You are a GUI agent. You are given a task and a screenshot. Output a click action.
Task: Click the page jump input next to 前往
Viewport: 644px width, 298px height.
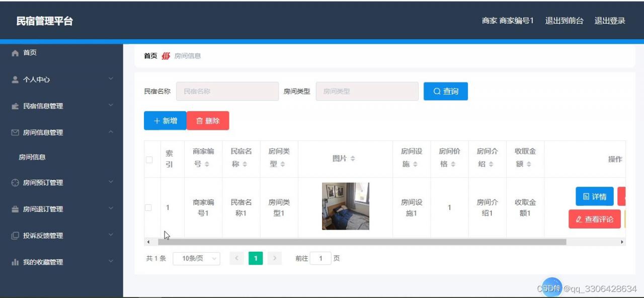pyautogui.click(x=320, y=258)
